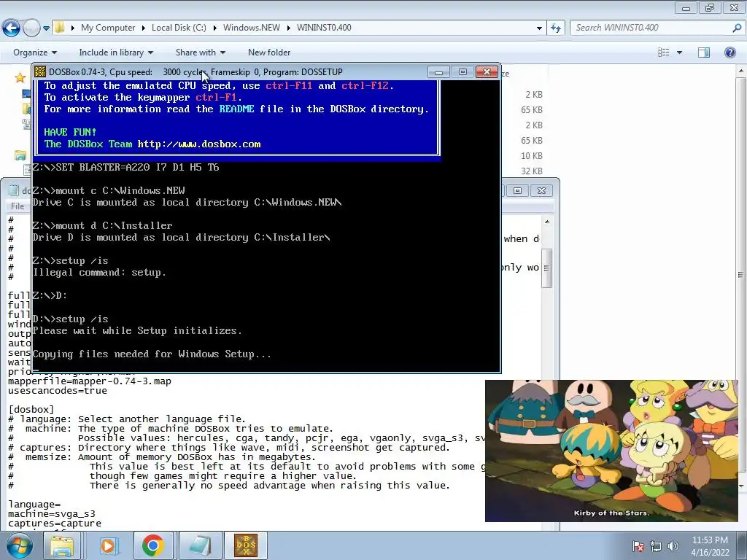Viewport: 747px width, 560px height.
Task: Open network icon in system tray
Action: click(656, 546)
